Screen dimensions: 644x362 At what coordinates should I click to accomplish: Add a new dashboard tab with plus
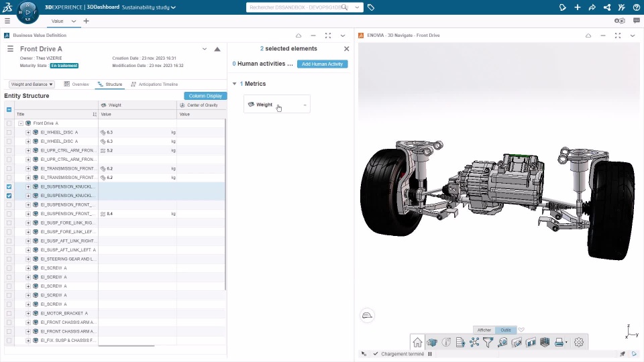(87, 21)
